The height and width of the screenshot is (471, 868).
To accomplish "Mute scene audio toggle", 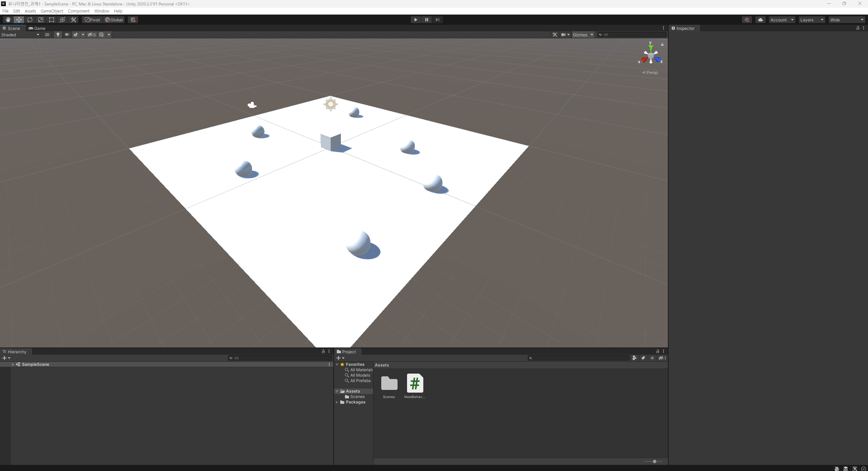I will pyautogui.click(x=67, y=35).
